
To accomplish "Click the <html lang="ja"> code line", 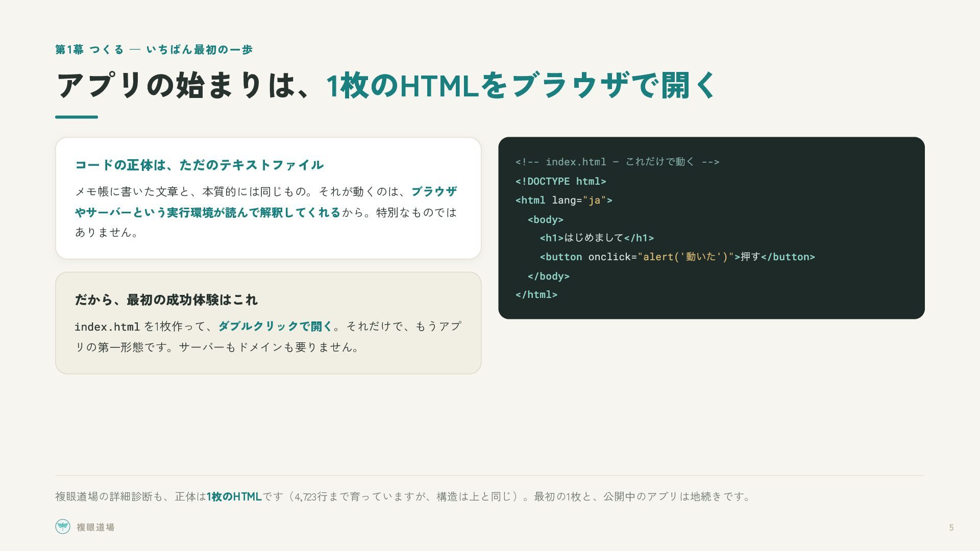I will tap(563, 200).
